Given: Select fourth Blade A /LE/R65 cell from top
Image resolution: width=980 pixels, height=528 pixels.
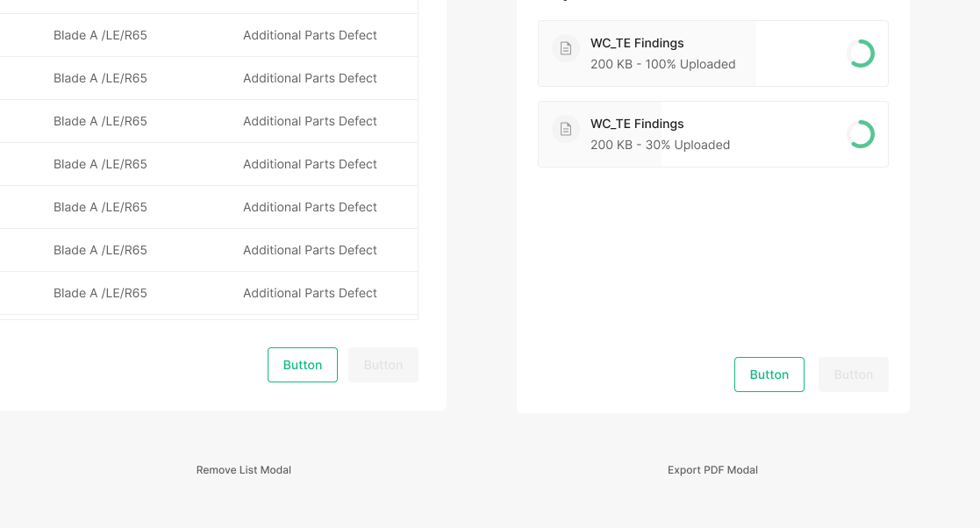Looking at the screenshot, I should point(100,164).
